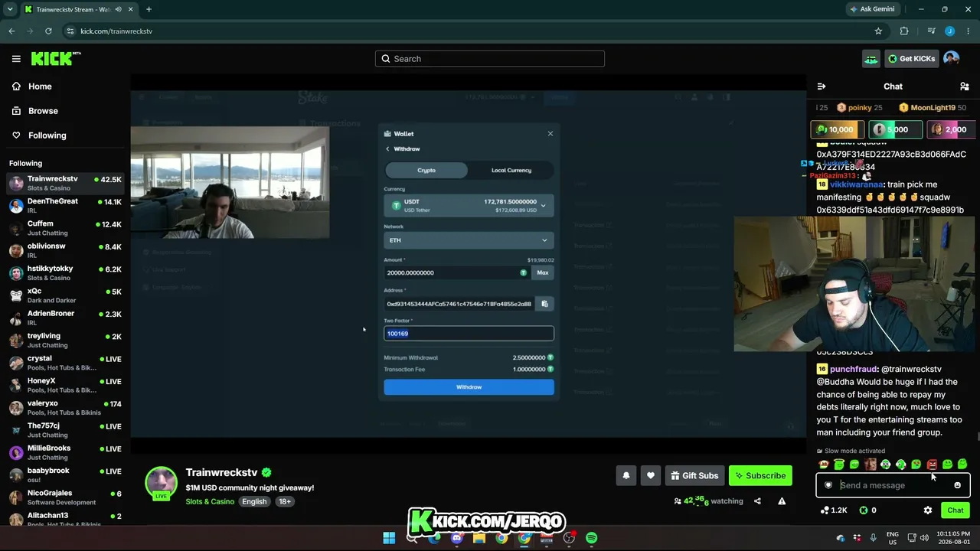Click the Two Factor code field
This screenshot has height=551, width=980.
coord(469,334)
